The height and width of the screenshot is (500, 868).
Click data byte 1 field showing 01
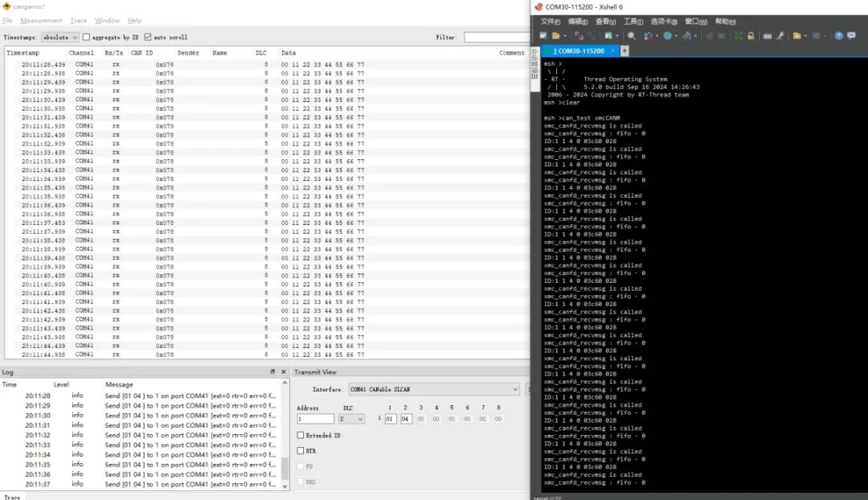pos(390,419)
